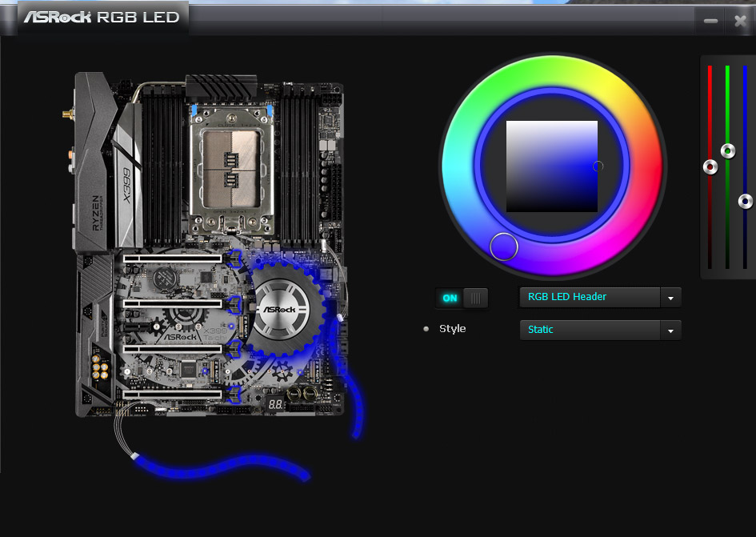Pick cyan area on the hue ring

tap(459, 166)
